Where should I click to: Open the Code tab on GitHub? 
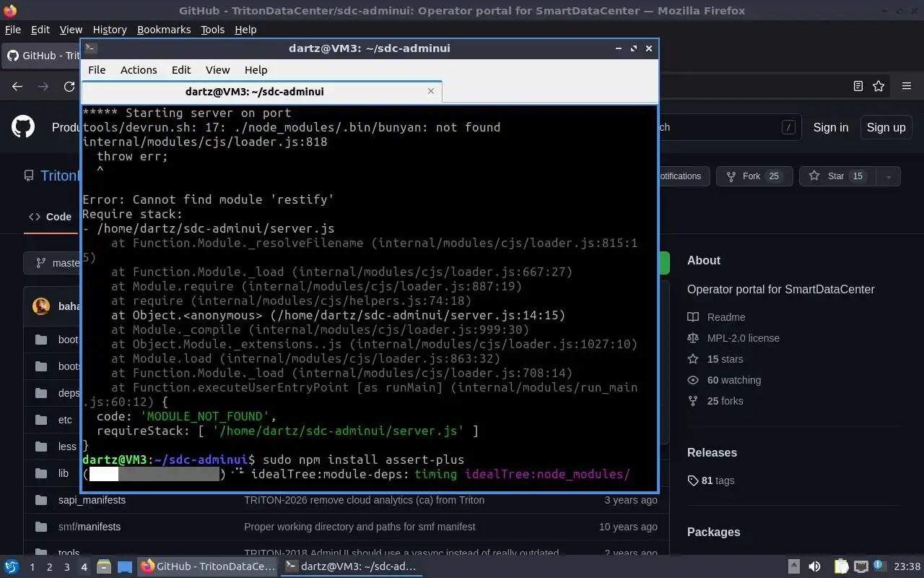(50, 217)
